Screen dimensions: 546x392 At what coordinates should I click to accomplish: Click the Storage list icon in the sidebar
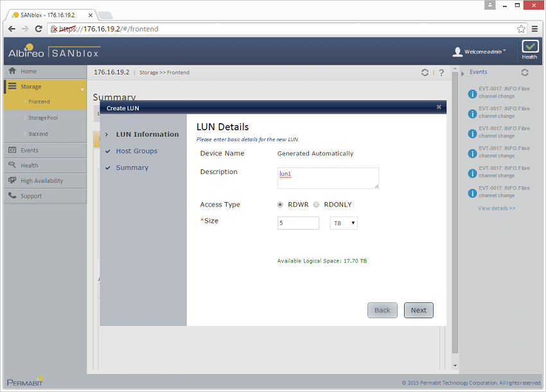12,86
